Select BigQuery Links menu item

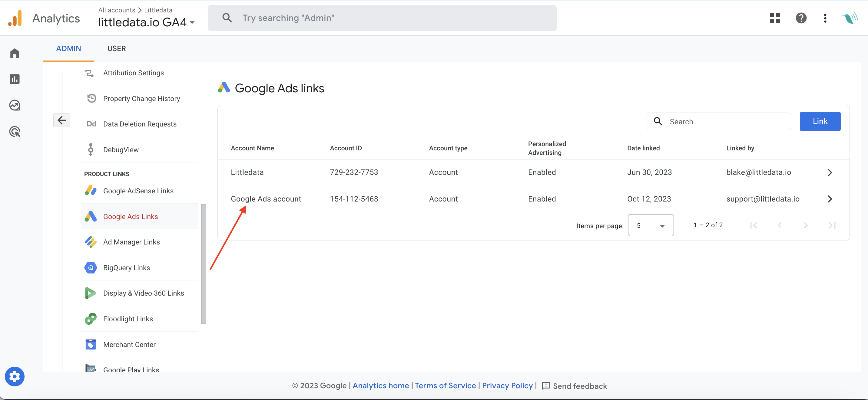click(140, 267)
